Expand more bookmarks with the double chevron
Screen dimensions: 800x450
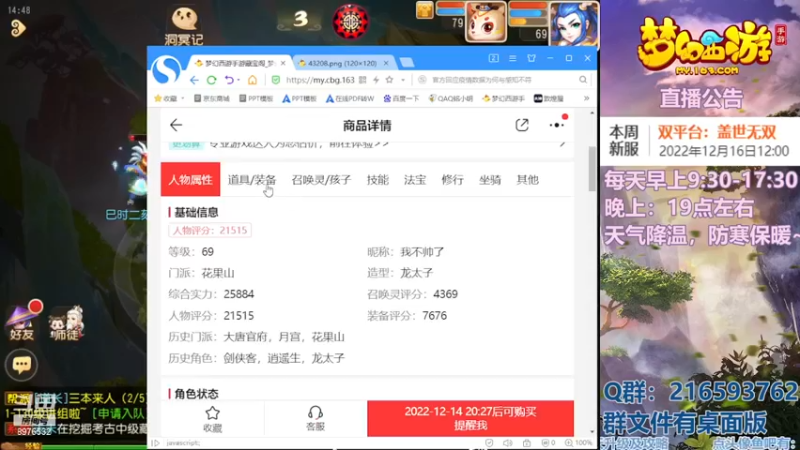(x=586, y=98)
